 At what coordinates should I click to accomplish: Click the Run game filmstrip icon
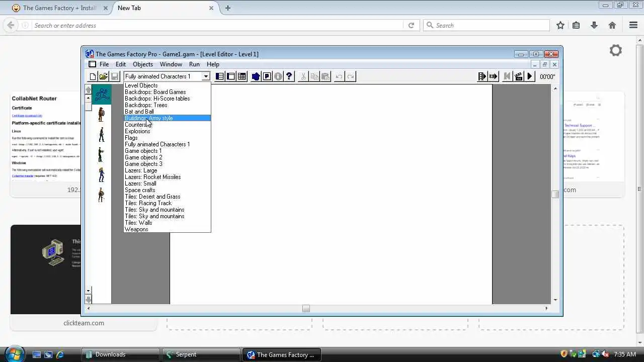click(482, 76)
